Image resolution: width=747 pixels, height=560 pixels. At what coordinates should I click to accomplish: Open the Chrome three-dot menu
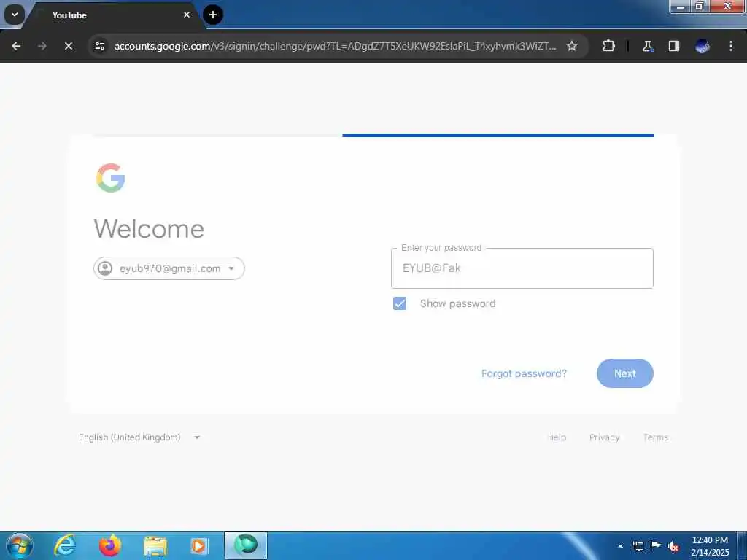coord(730,46)
